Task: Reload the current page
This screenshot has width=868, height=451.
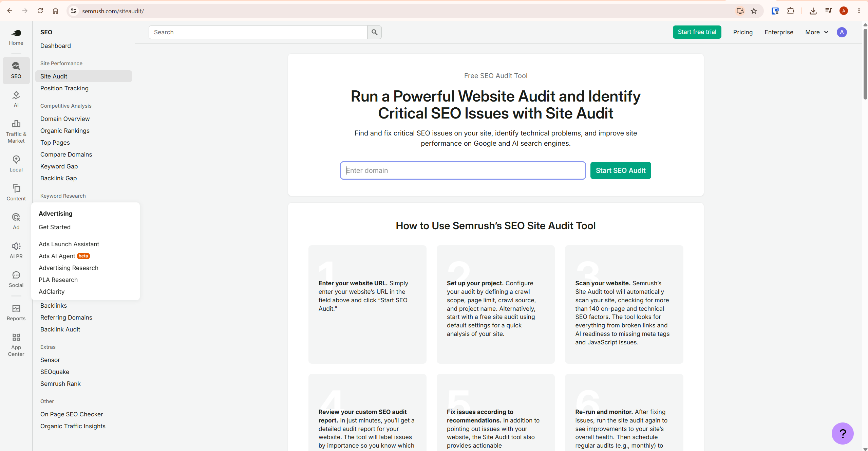Action: pos(40,11)
